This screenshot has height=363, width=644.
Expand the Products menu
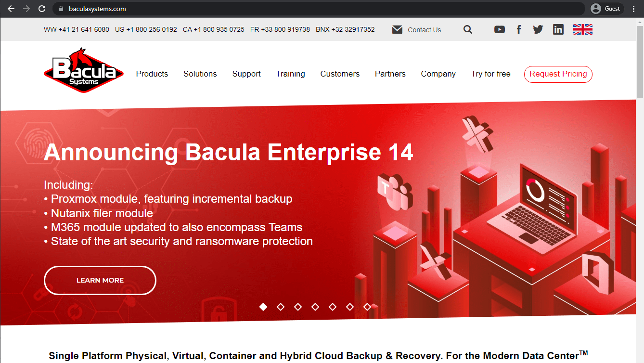(152, 74)
